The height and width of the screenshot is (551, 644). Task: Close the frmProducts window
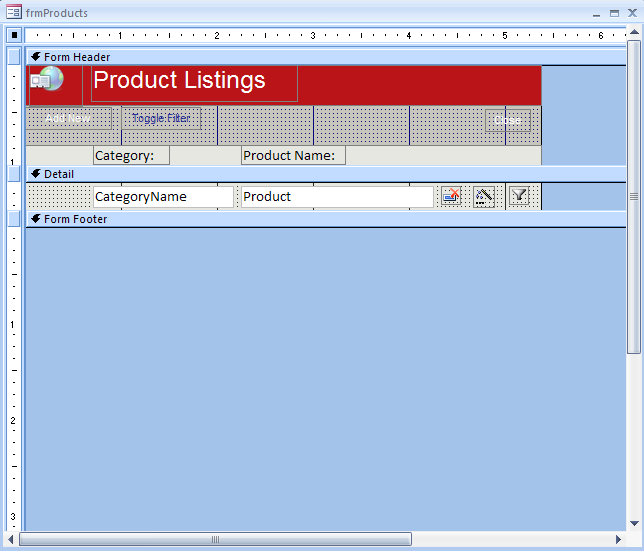click(632, 13)
